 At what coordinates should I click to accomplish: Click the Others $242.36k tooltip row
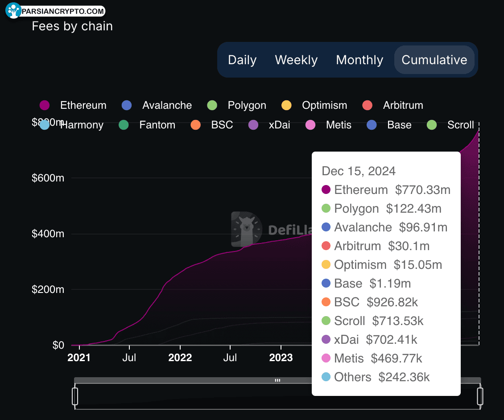click(376, 377)
